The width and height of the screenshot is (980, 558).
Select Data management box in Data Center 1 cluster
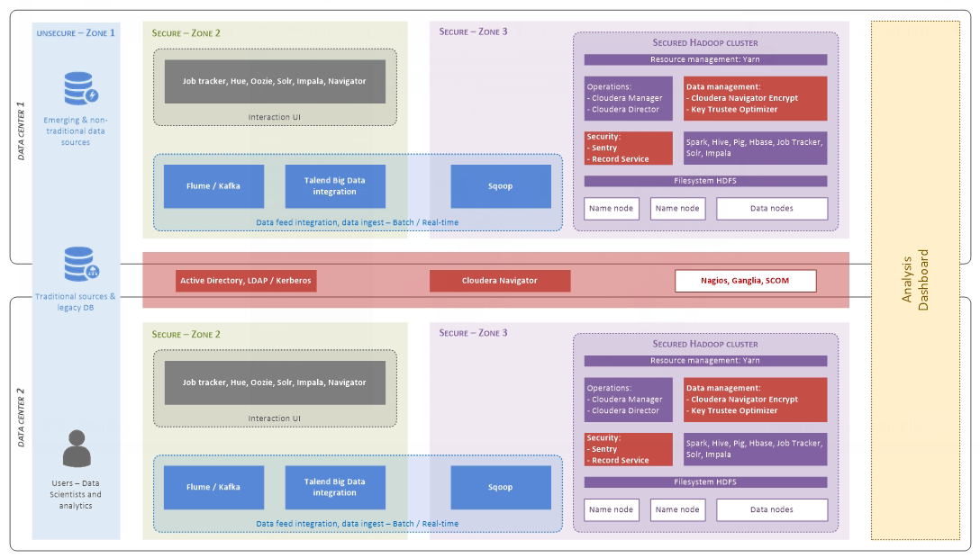pos(755,98)
